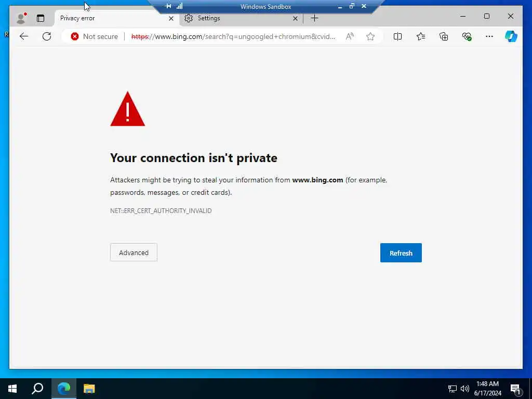
Task: Open the Favorites list icon
Action: pos(421,36)
